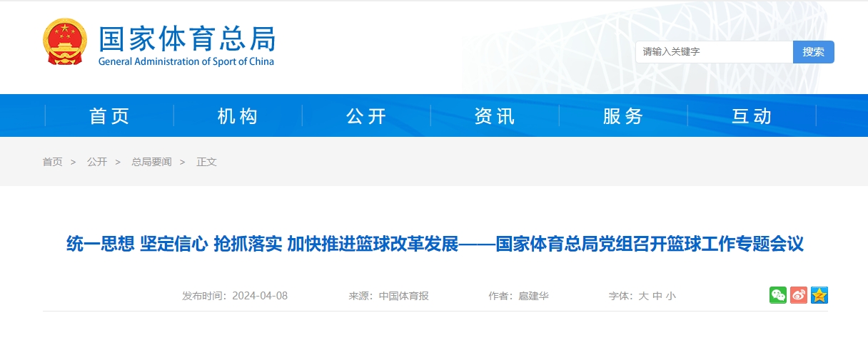Share article via Weibo icon
This screenshot has width=868, height=345.
pyautogui.click(x=799, y=295)
